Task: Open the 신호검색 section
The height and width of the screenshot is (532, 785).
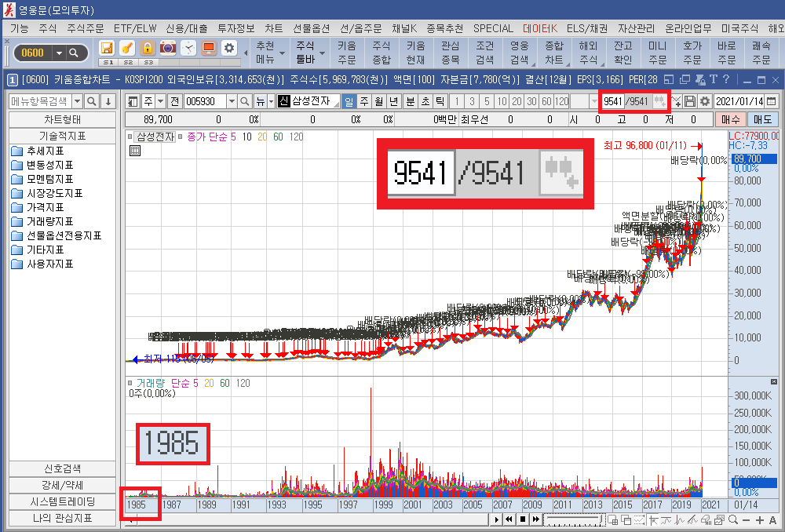Action: [63, 469]
